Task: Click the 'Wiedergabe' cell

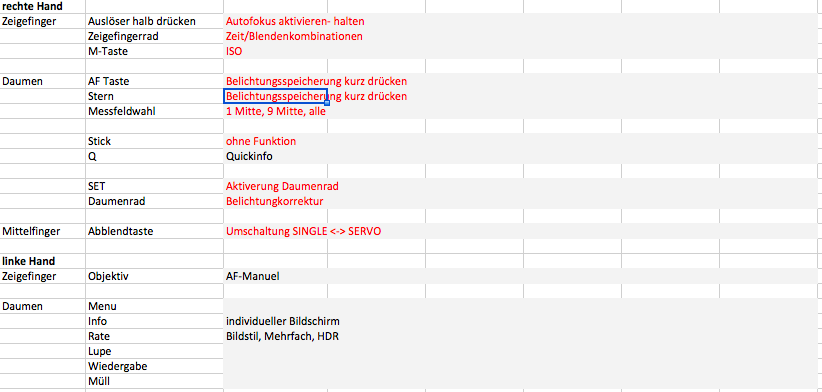Action: click(x=154, y=366)
